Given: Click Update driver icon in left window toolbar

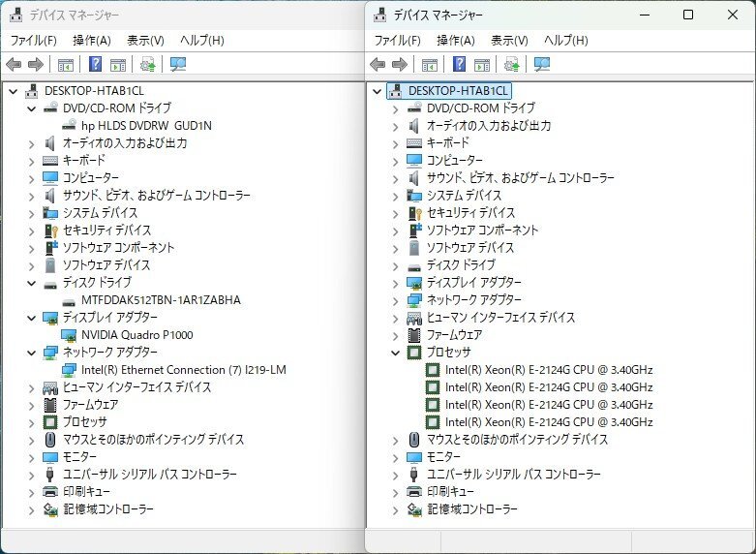Looking at the screenshot, I should click(x=147, y=64).
